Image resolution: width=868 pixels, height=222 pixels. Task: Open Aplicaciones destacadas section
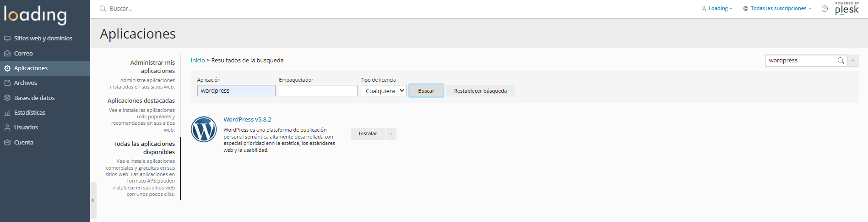point(141,101)
